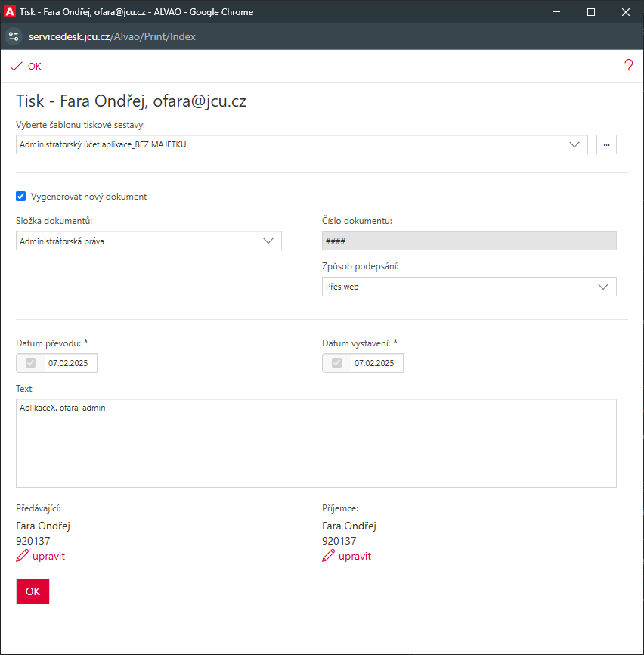The height and width of the screenshot is (655, 644).
Task: Click the site information icon in address bar
Action: tap(13, 36)
